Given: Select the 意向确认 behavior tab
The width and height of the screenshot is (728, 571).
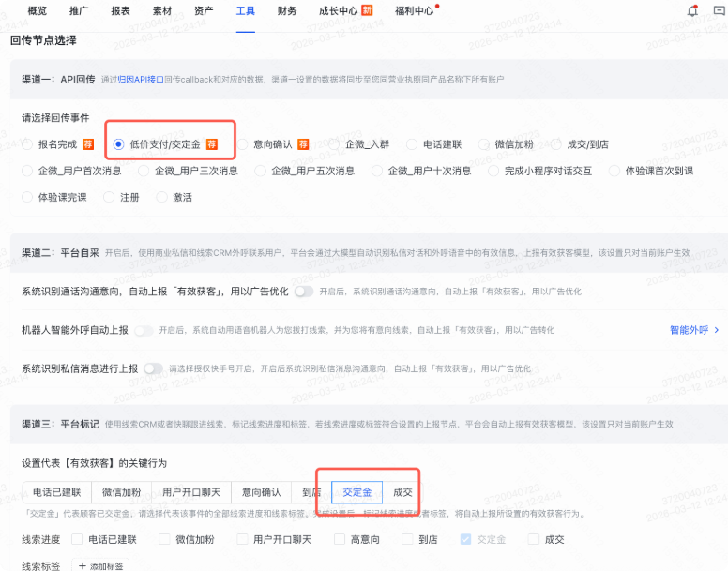Looking at the screenshot, I should point(262,492).
